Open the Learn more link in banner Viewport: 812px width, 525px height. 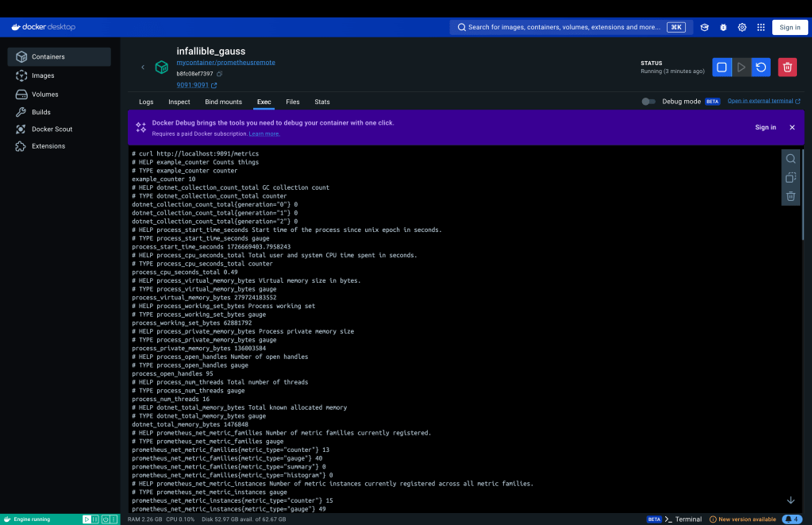pyautogui.click(x=264, y=133)
